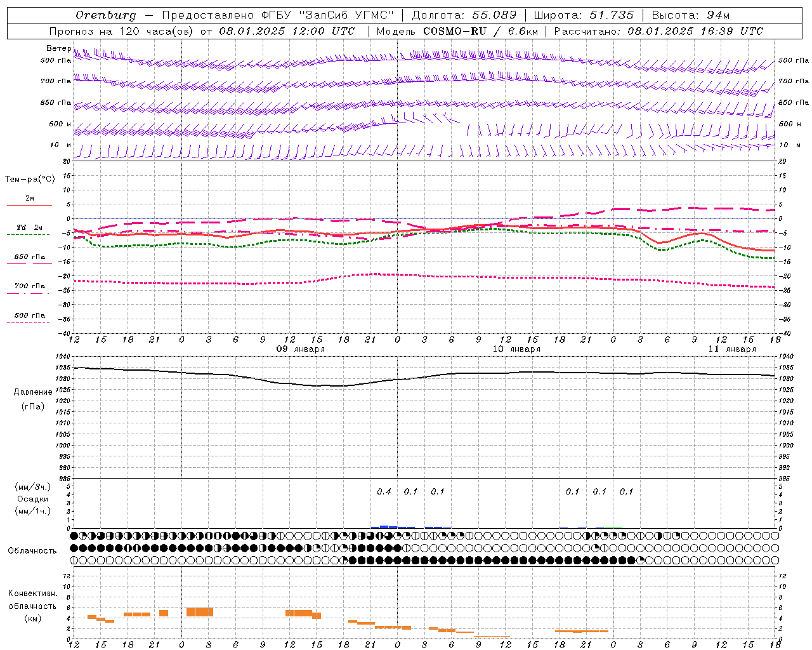This screenshot has width=812, height=650.
Task: Click the Td 2м dew point legend entry
Action: tap(30, 227)
